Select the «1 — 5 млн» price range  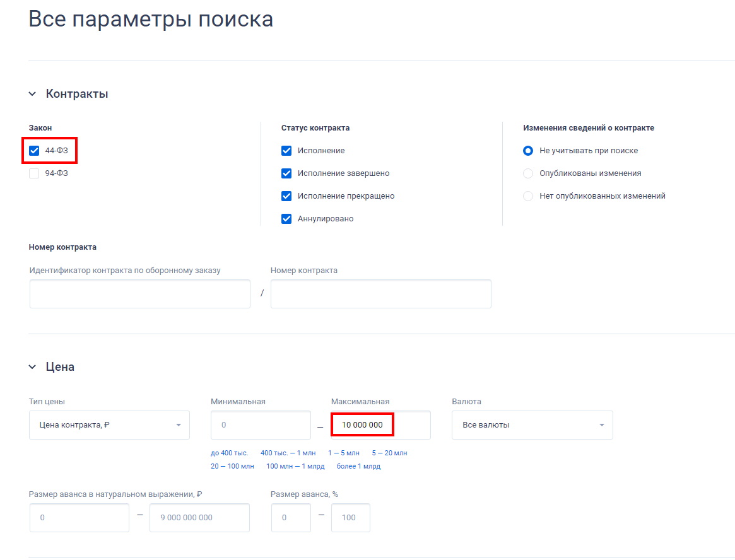click(x=343, y=452)
